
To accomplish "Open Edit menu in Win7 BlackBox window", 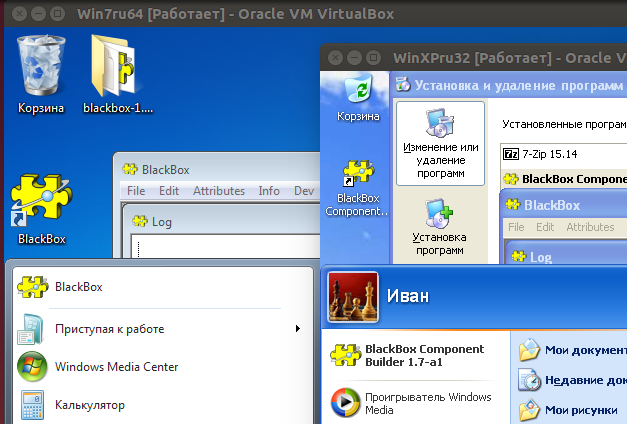I will click(169, 191).
